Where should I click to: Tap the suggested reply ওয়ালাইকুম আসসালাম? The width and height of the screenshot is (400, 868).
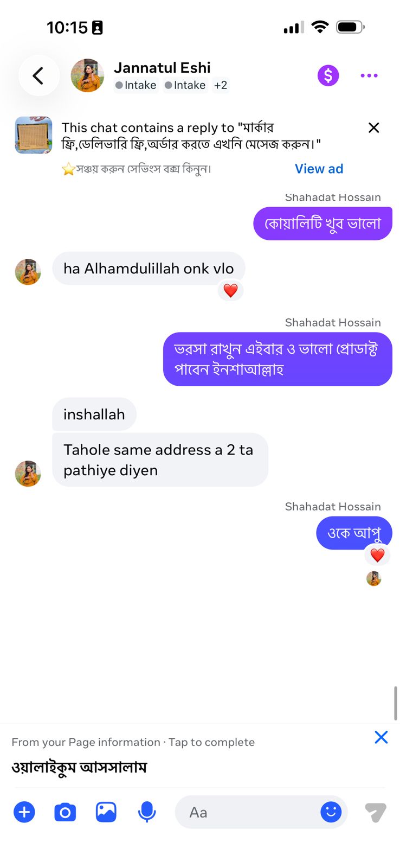(79, 767)
